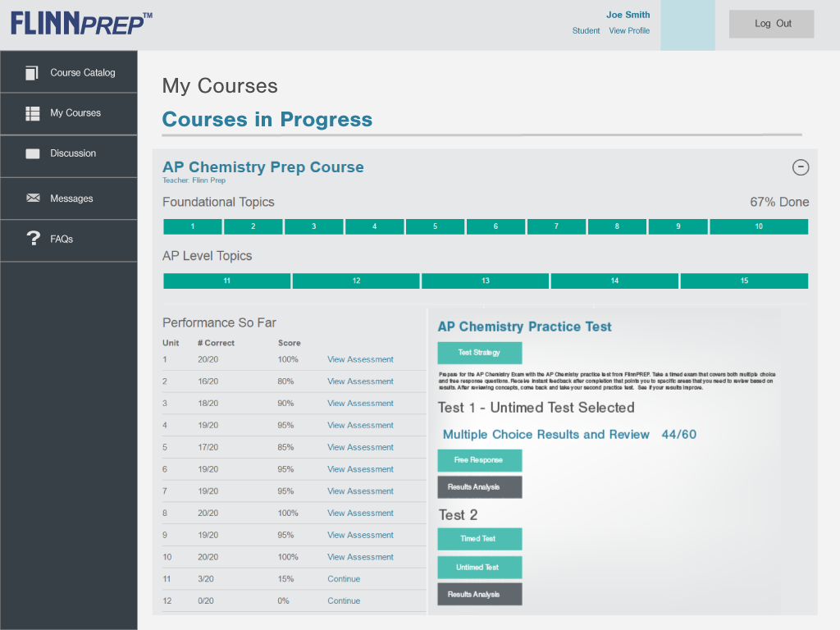This screenshot has width=840, height=630.
Task: Select Foundational Topics segment 9
Action: 678,226
